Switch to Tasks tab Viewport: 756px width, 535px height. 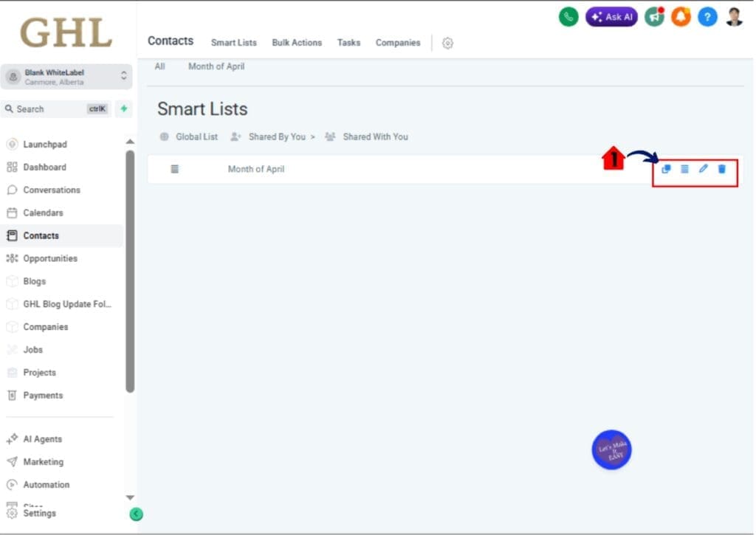pyautogui.click(x=348, y=43)
